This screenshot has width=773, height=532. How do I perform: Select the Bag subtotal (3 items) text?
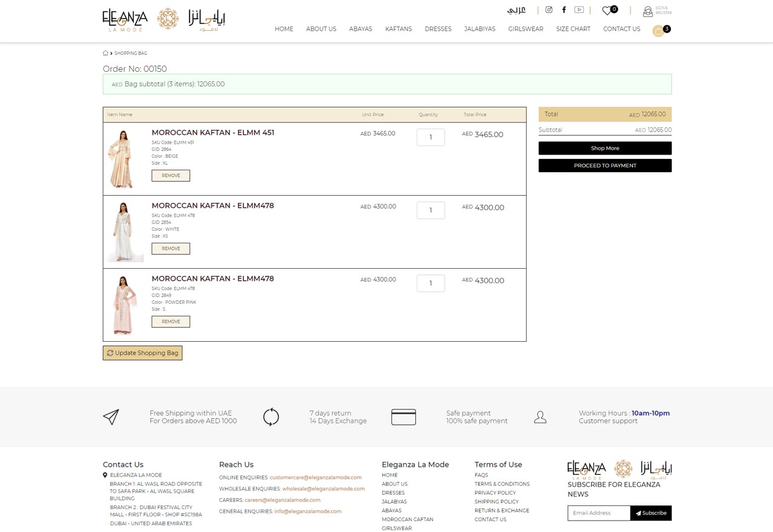(168, 84)
